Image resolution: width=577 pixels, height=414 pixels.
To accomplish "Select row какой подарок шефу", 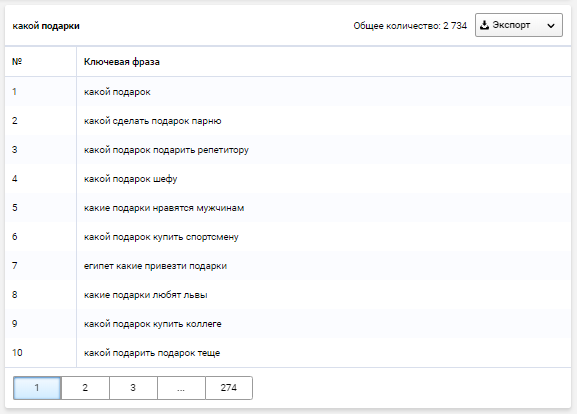I will point(288,179).
